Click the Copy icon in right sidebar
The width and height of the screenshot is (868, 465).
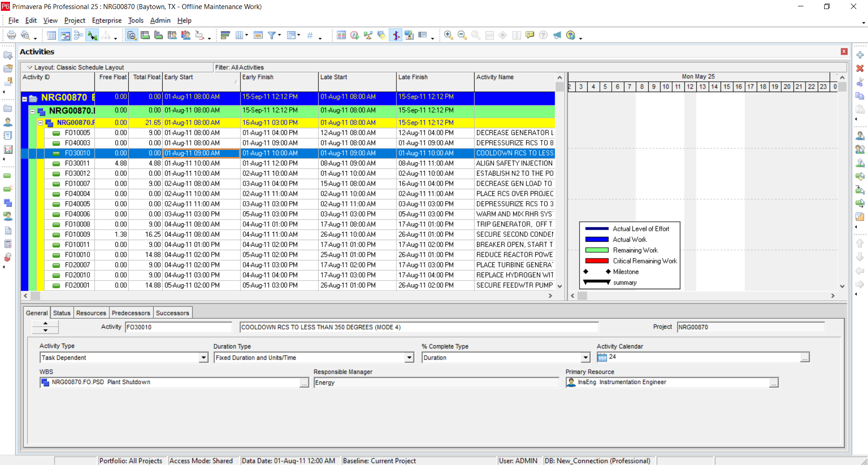pos(860,96)
